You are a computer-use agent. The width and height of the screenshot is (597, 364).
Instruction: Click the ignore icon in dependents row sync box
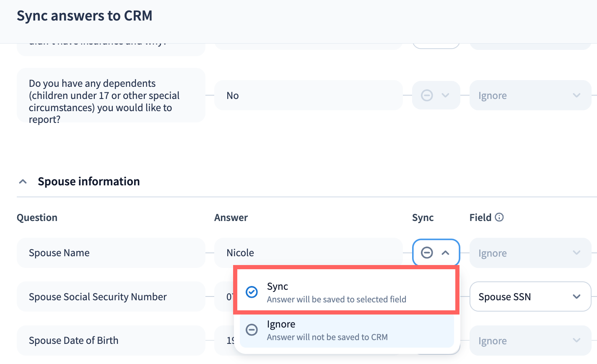tap(427, 96)
